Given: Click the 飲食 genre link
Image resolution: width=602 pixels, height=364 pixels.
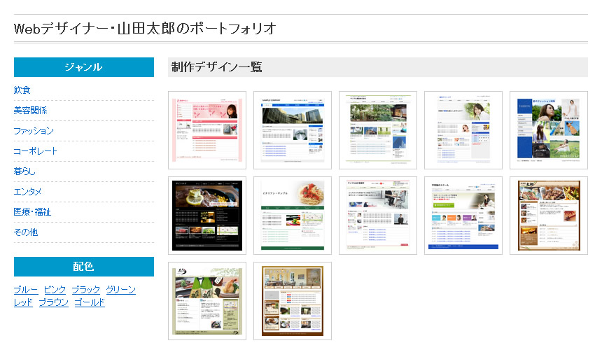Looking at the screenshot, I should click(22, 90).
